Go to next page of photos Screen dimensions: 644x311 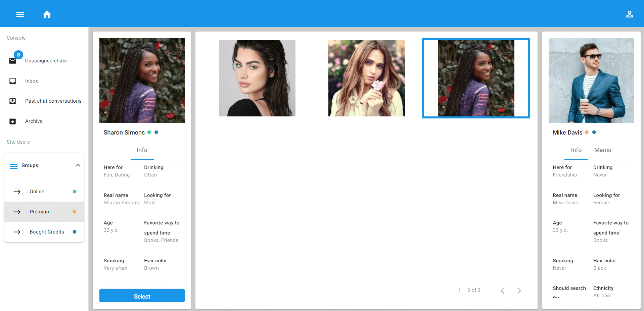click(519, 291)
